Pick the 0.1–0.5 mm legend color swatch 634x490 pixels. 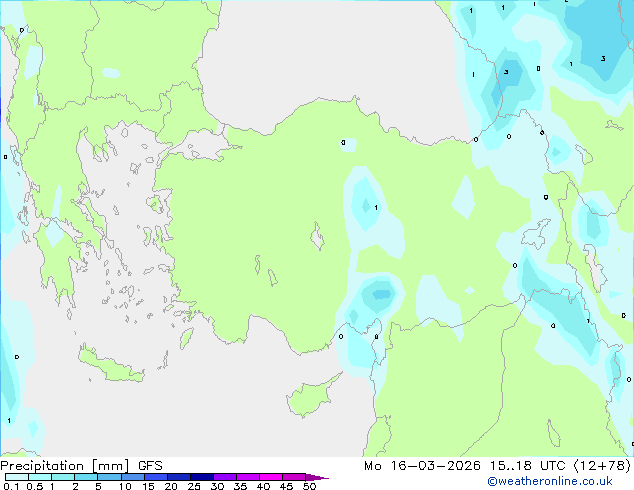point(17,477)
